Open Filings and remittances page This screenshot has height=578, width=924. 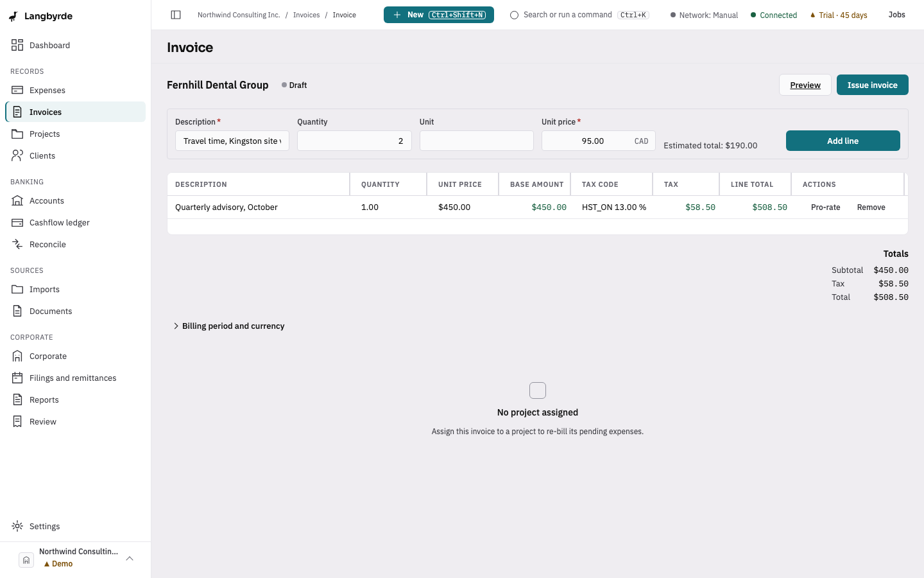point(75,378)
